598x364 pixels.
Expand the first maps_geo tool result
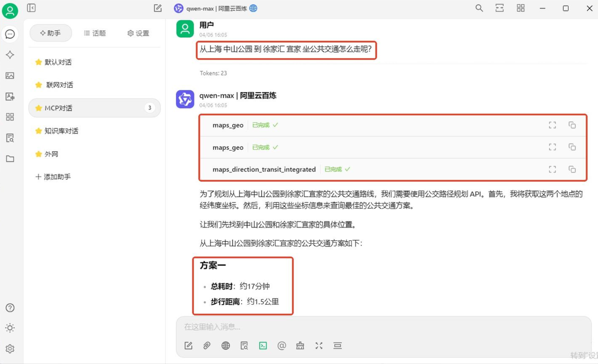(552, 125)
